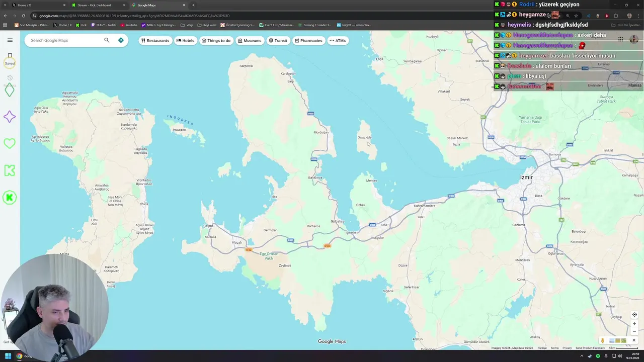Select the Google Maps browser tab
This screenshot has width=644, height=362.
pos(158,5)
